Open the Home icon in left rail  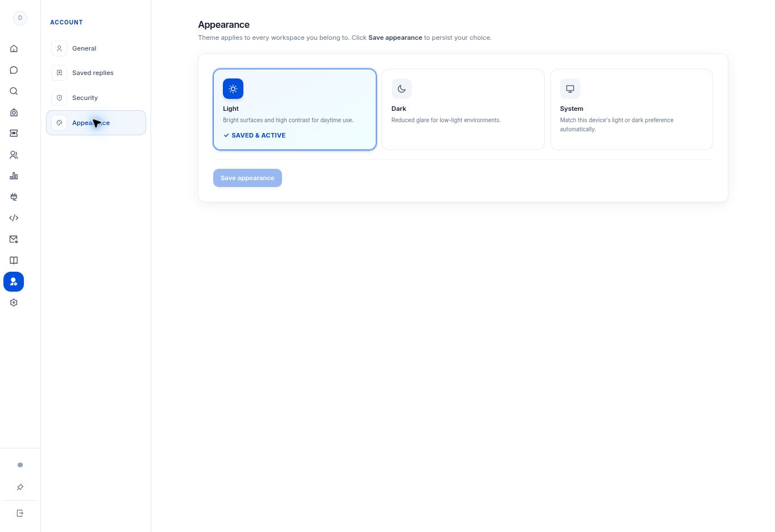[x=14, y=49]
